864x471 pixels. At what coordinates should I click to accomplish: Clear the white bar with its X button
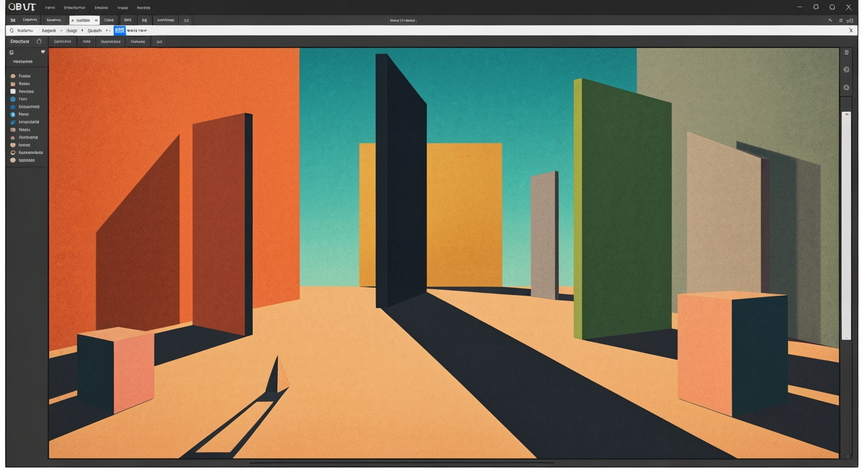851,30
